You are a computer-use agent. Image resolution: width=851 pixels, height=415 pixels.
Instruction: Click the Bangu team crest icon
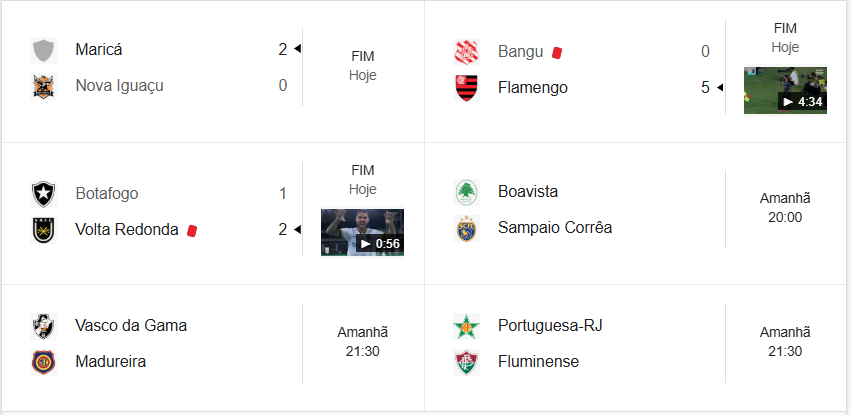pyautogui.click(x=466, y=52)
